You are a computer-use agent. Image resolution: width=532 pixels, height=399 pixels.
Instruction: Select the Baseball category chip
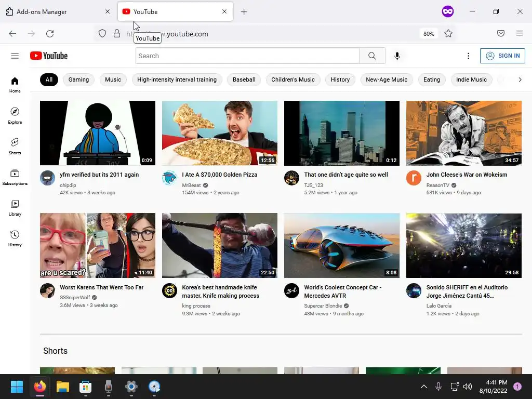pos(244,79)
